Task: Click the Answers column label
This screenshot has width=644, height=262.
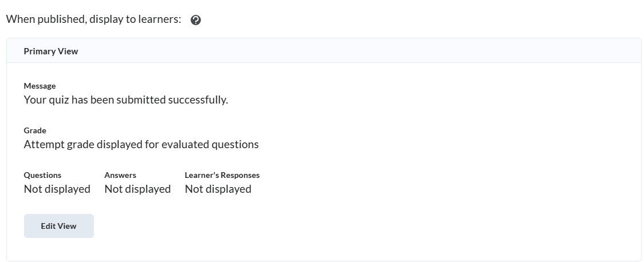Action: (120, 175)
